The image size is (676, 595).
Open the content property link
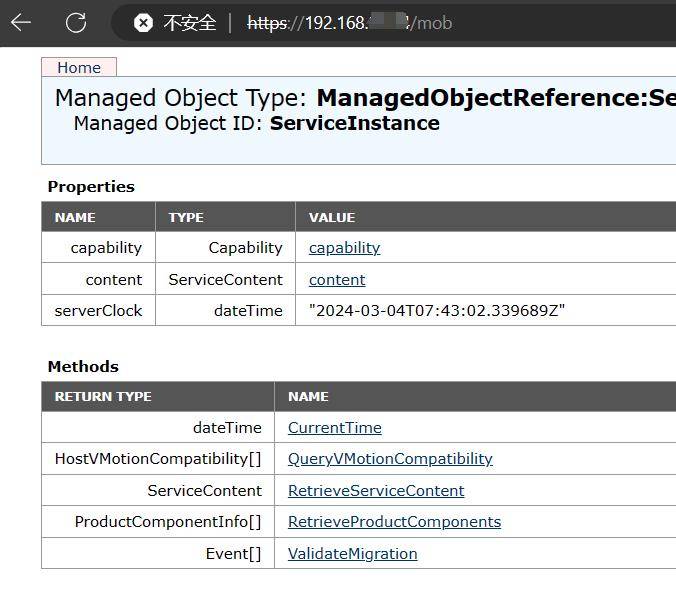[337, 279]
